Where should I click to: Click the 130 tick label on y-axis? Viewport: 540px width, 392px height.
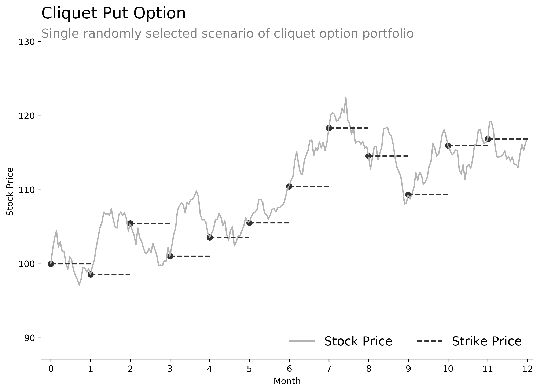[26, 42]
